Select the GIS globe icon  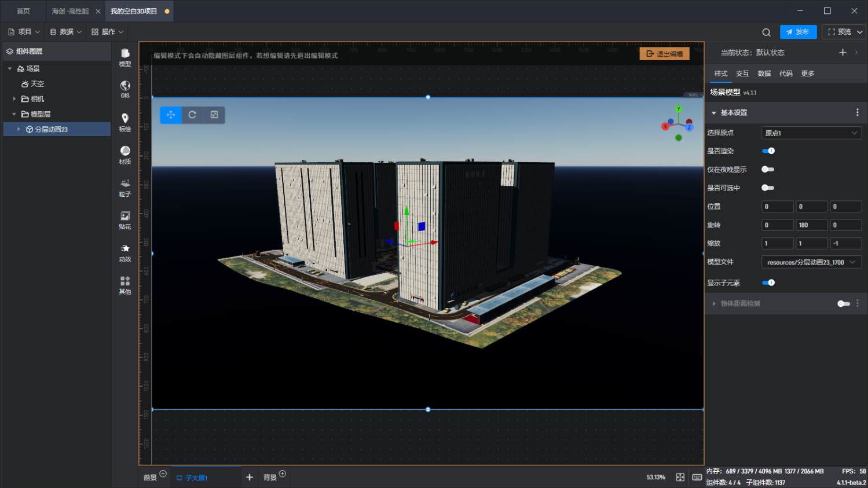point(125,89)
